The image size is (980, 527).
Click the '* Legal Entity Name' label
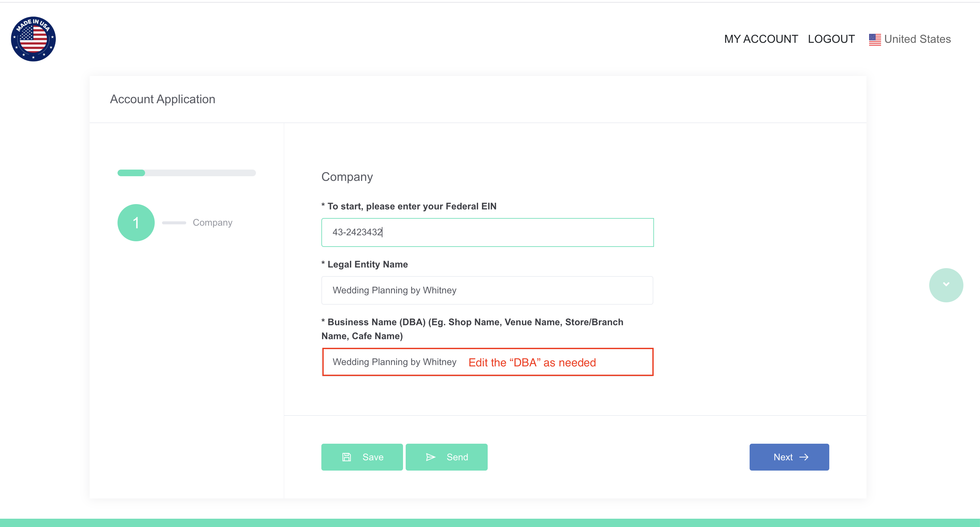point(365,264)
